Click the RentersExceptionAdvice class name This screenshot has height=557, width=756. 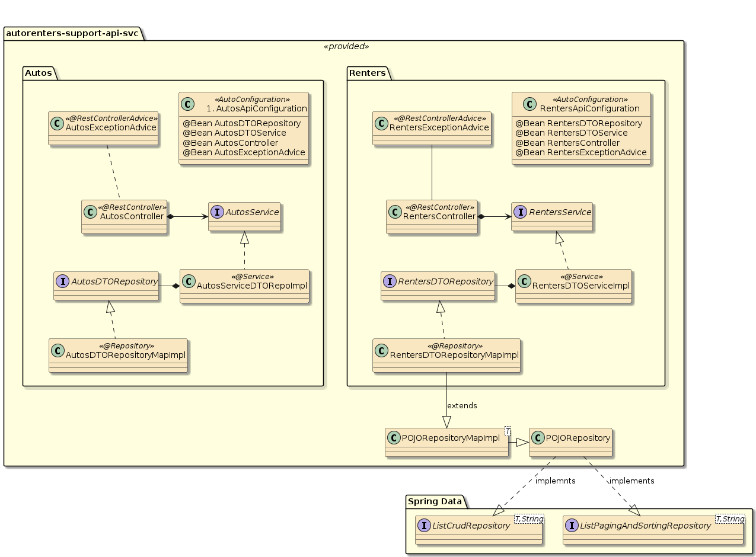tap(439, 127)
